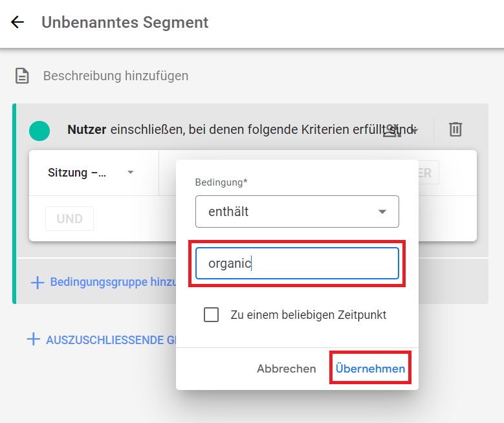Go back using the arrow icon
504x423 pixels.
(17, 22)
